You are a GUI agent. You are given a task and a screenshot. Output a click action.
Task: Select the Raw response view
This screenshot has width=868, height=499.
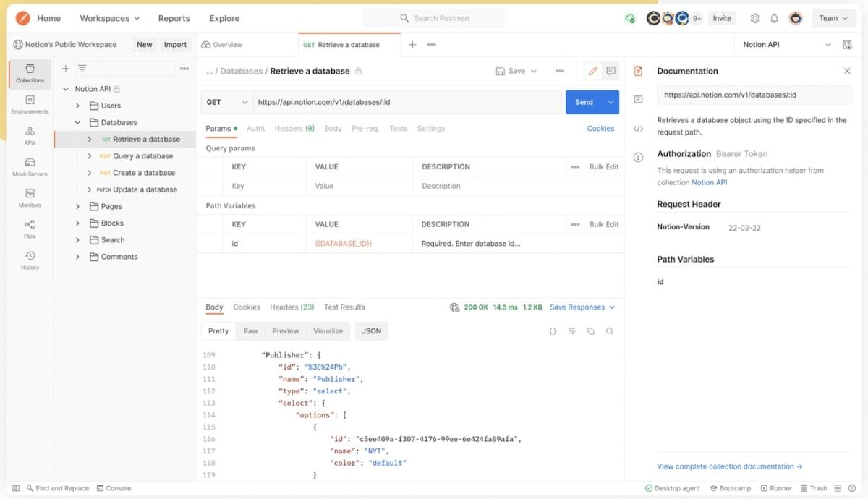250,331
